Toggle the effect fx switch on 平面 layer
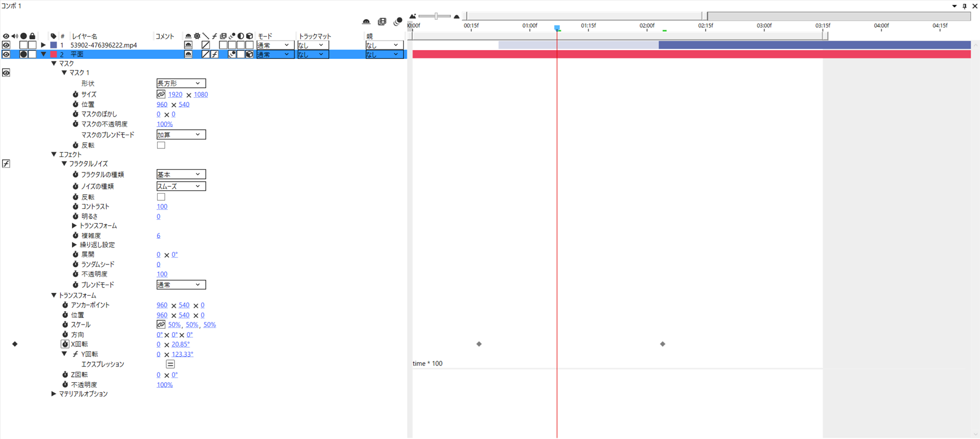 click(x=214, y=55)
